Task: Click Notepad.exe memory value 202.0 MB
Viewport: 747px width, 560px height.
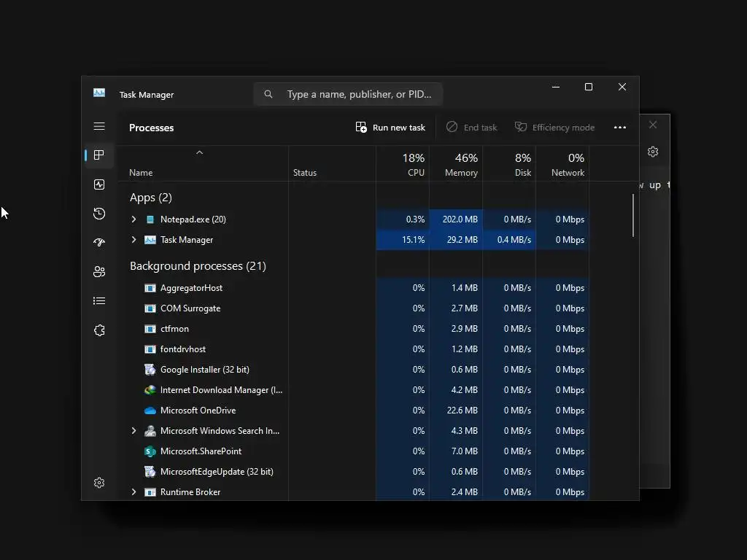Action: pos(460,219)
